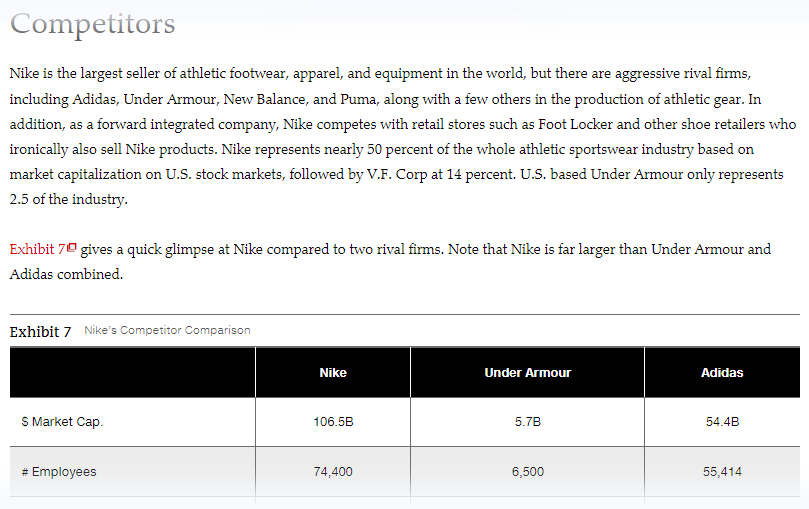Click the empty top-left table header cell
Image resolution: width=809 pixels, height=509 pixels.
pyautogui.click(x=133, y=372)
